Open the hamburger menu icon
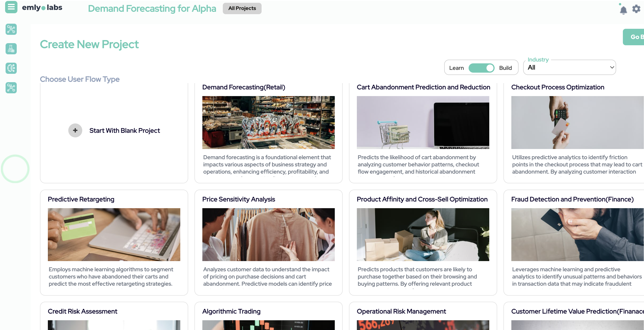 click(x=11, y=7)
